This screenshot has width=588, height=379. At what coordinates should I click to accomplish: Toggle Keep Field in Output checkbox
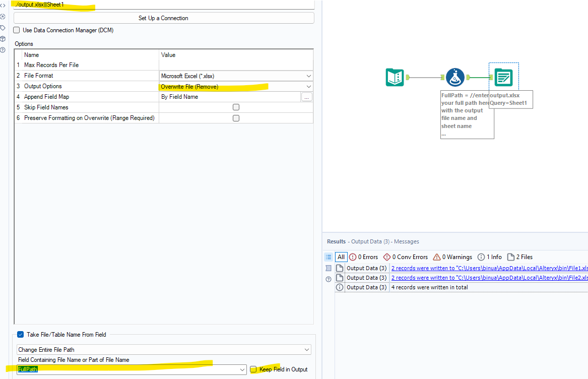coord(253,369)
